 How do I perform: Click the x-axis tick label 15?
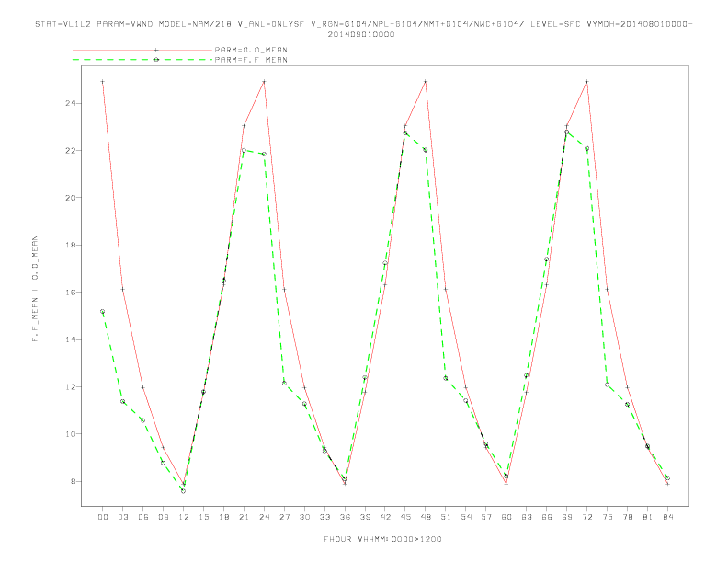[204, 517]
